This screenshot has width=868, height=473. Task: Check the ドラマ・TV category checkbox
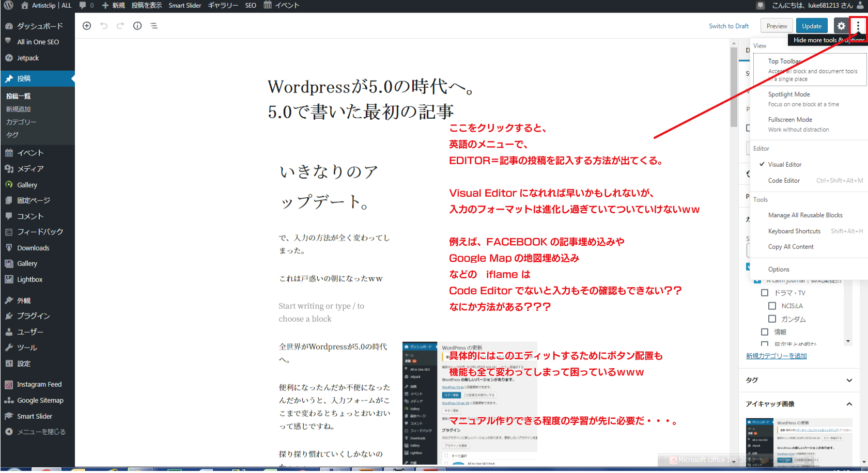[765, 293]
